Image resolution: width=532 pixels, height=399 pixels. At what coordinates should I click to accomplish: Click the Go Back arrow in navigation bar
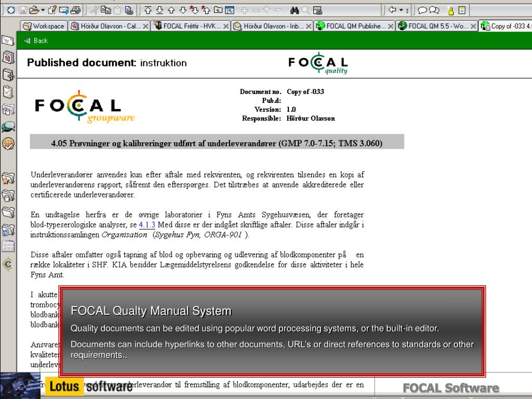click(x=393, y=10)
